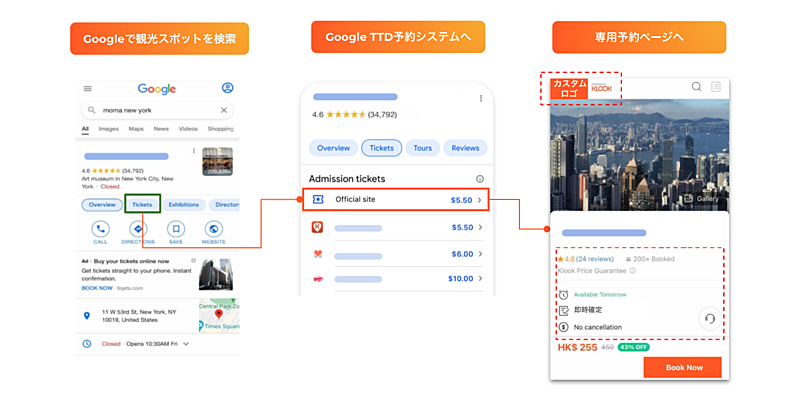Image resolution: width=800 pixels, height=416 pixels.
Task: Select the Tours chip
Action: 422,148
